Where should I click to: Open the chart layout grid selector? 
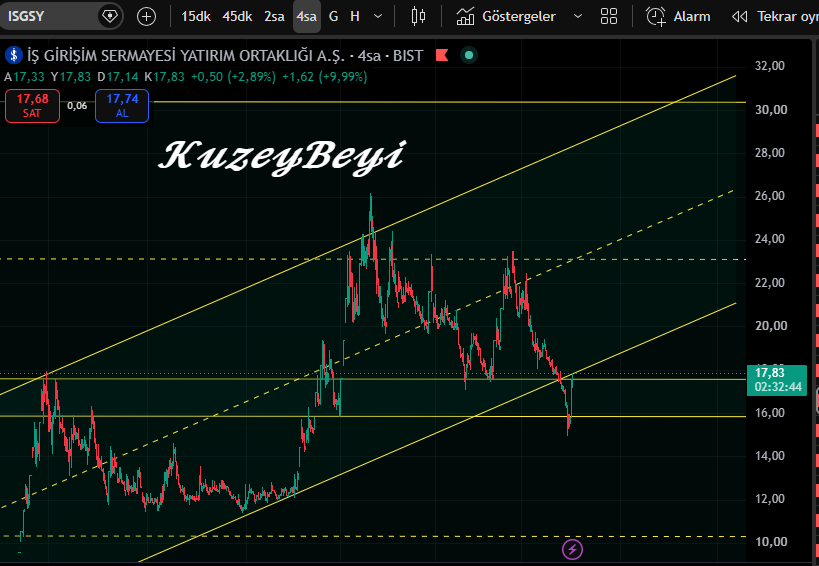tap(609, 17)
